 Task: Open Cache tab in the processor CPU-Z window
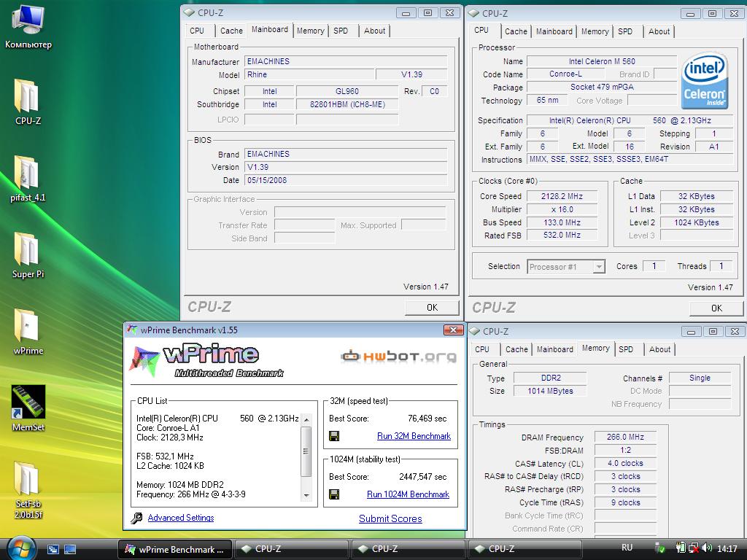516,31
